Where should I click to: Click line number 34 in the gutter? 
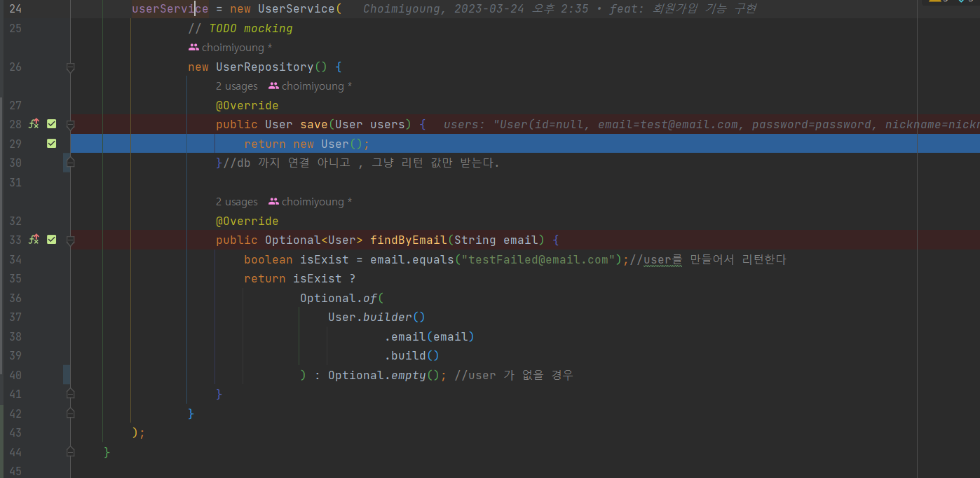tap(15, 260)
